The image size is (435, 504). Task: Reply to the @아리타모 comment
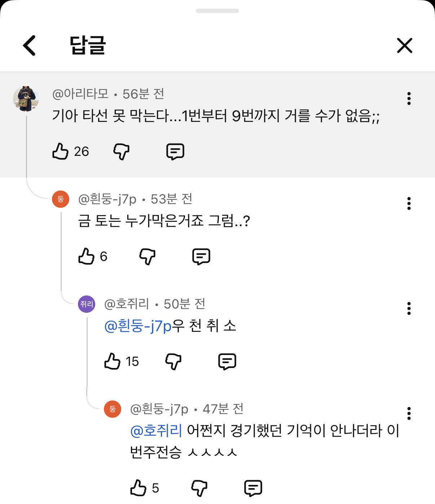(x=175, y=152)
